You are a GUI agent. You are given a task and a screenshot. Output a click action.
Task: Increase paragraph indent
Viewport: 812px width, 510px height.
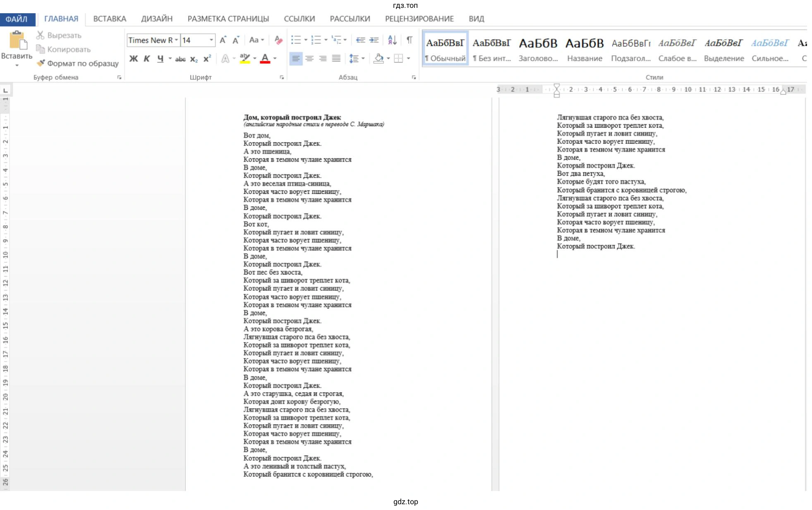(374, 40)
